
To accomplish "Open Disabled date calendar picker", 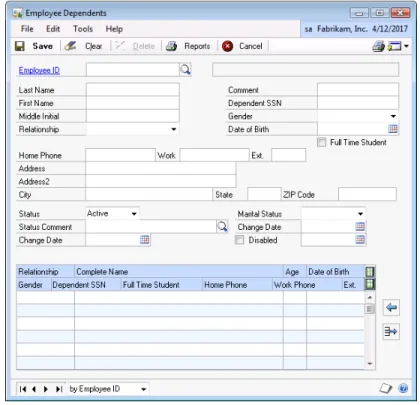I will tap(360, 240).
